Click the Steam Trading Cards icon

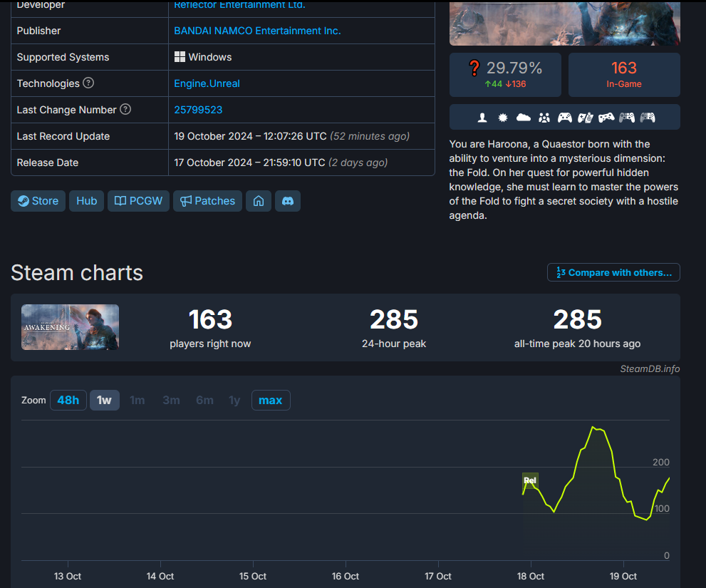point(586,118)
